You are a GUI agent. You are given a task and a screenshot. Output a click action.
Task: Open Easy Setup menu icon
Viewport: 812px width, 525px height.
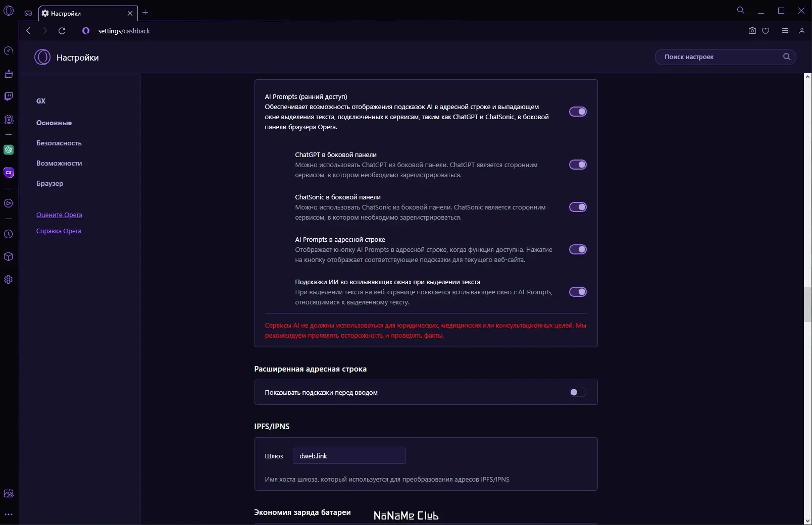click(785, 31)
